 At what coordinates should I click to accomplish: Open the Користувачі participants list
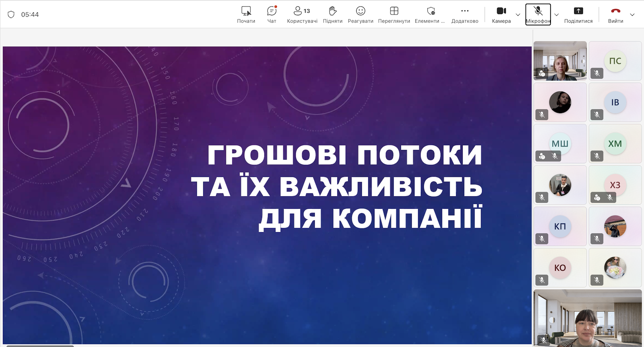click(x=302, y=15)
